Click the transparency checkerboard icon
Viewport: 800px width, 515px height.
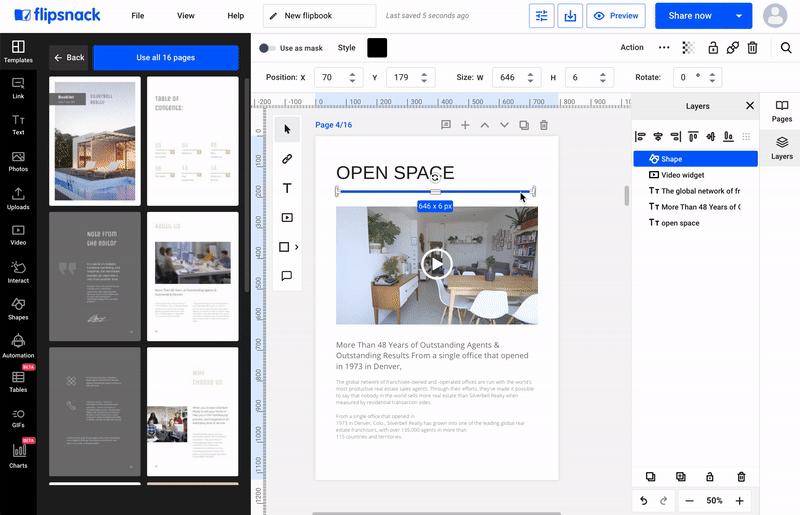tap(688, 48)
